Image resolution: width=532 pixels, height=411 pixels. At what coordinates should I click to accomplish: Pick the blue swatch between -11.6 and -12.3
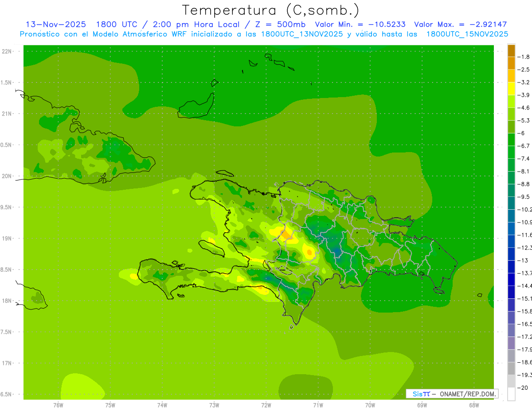click(511, 241)
